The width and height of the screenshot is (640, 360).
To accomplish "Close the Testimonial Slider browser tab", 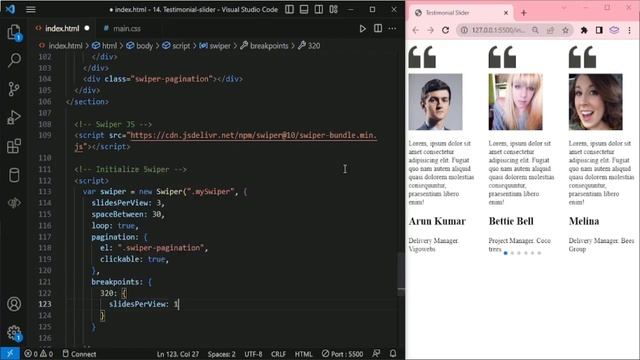I will click(x=506, y=13).
